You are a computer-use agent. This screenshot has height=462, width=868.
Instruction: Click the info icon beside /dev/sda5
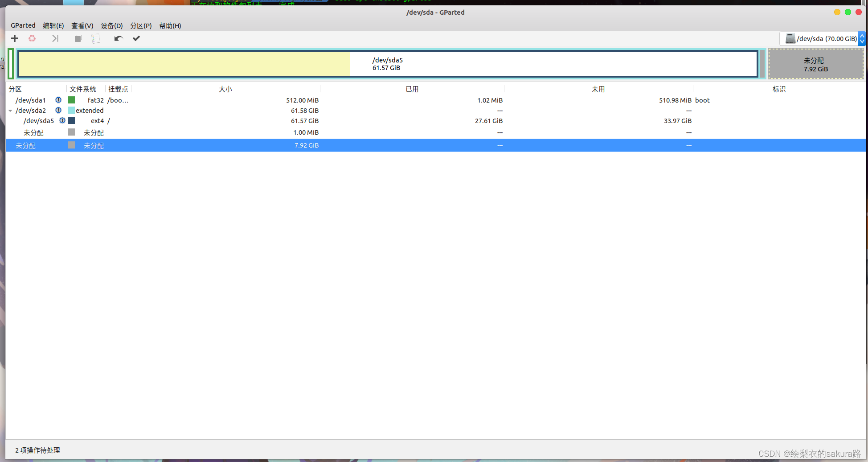pyautogui.click(x=62, y=120)
